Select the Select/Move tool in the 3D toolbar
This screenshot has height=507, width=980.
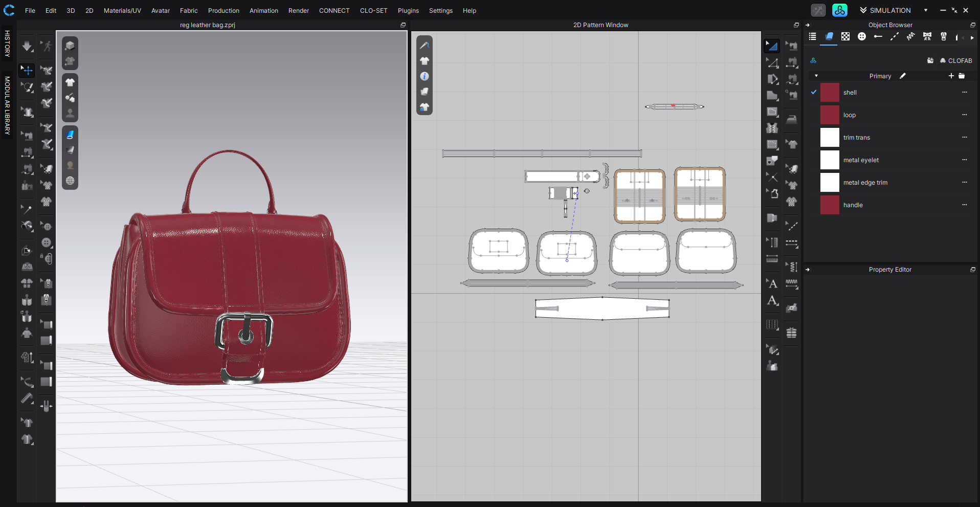(x=27, y=70)
